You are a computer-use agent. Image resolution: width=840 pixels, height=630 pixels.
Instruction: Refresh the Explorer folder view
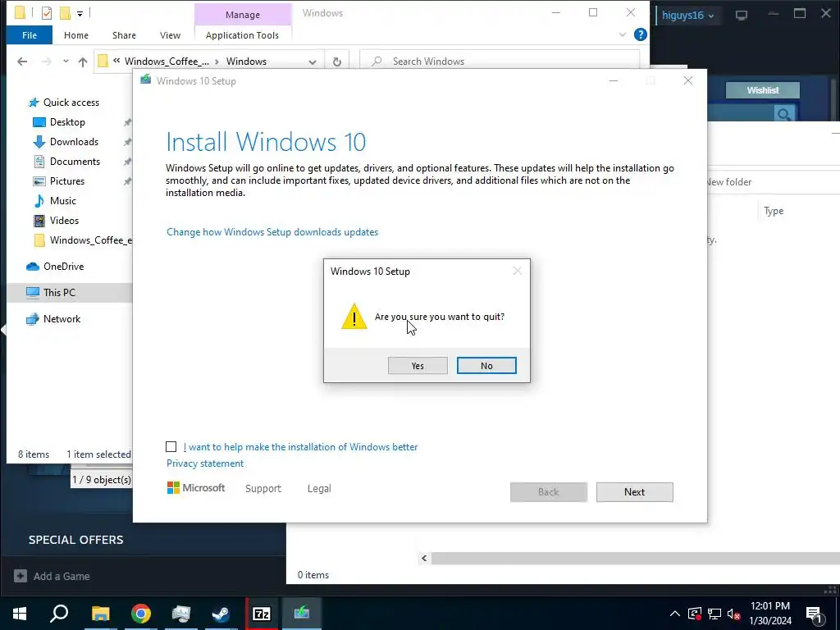point(337,62)
